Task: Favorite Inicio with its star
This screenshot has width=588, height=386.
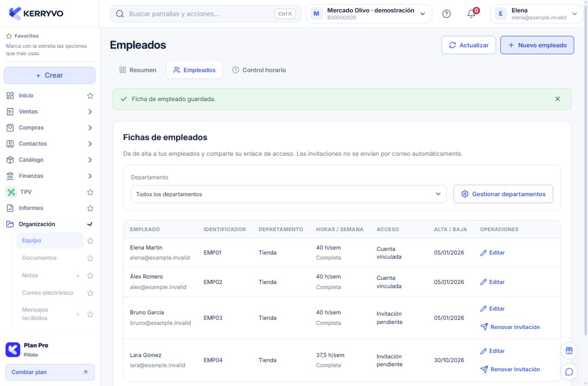Action: (x=90, y=96)
